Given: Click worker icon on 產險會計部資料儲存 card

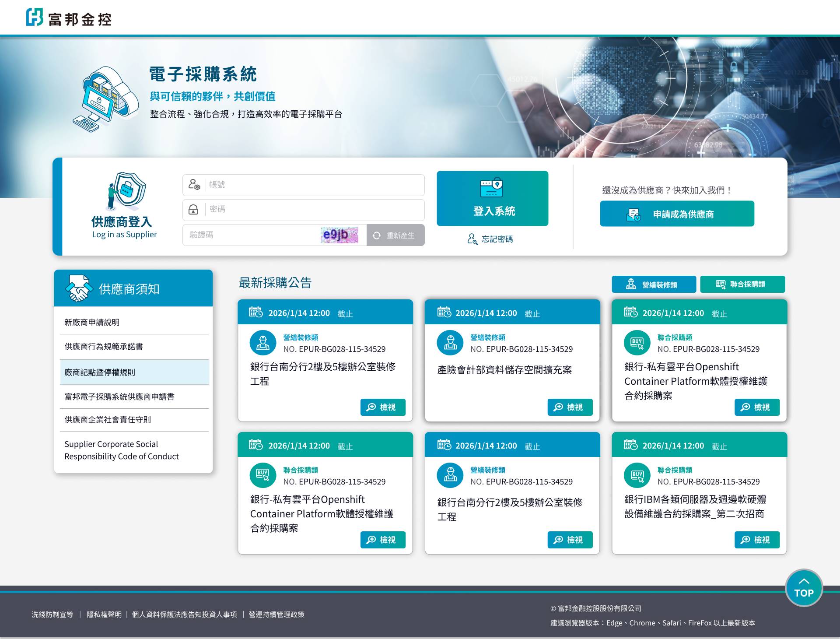Looking at the screenshot, I should click(450, 343).
